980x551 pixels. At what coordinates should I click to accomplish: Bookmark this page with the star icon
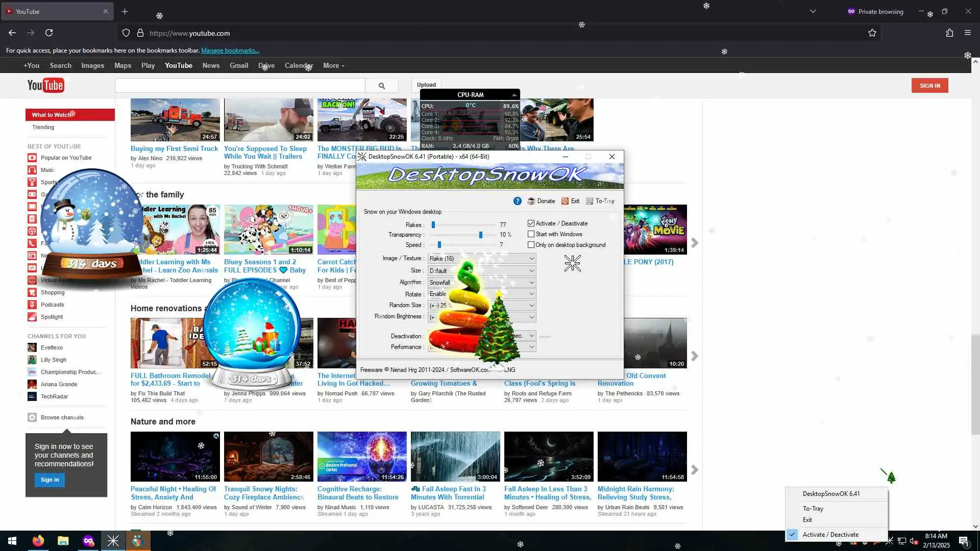872,33
